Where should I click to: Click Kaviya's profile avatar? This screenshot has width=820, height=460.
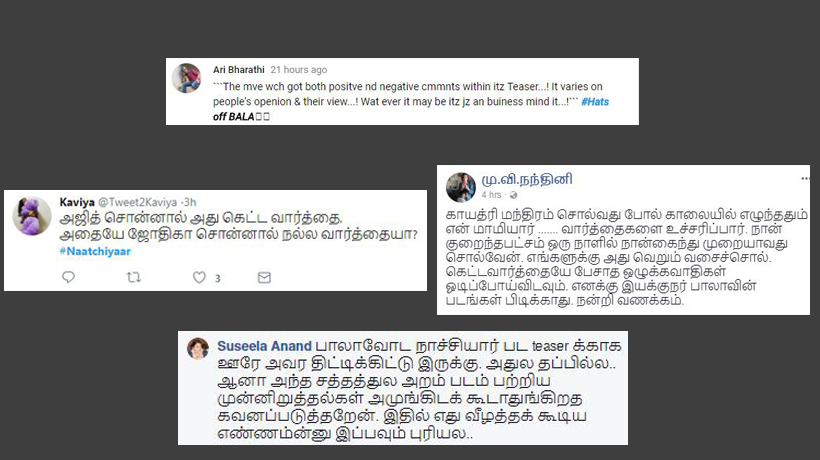[32, 216]
